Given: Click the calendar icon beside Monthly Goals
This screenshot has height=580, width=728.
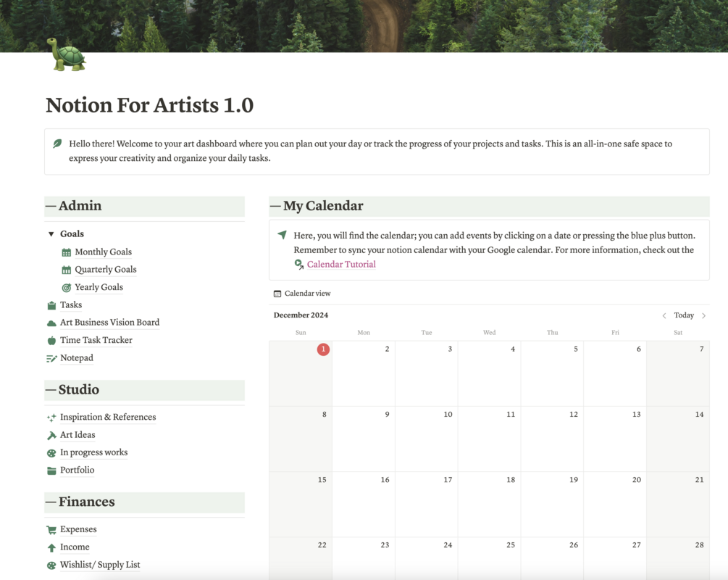Looking at the screenshot, I should pyautogui.click(x=66, y=252).
